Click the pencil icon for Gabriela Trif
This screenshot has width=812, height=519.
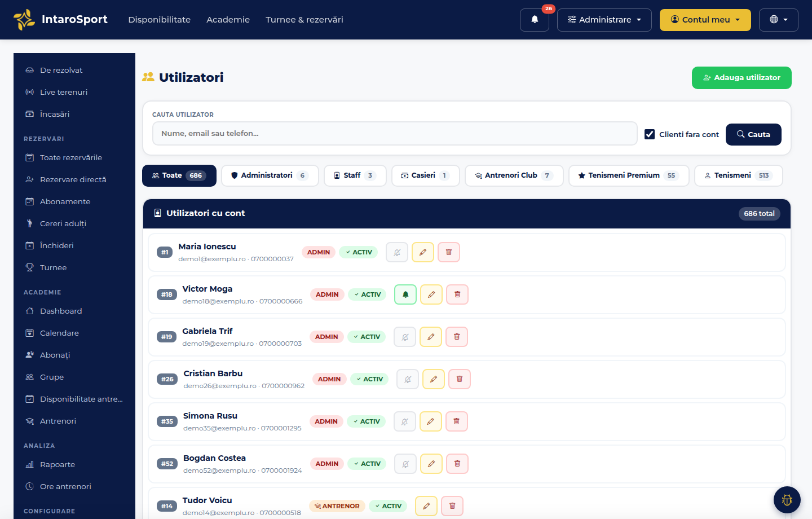pos(431,337)
